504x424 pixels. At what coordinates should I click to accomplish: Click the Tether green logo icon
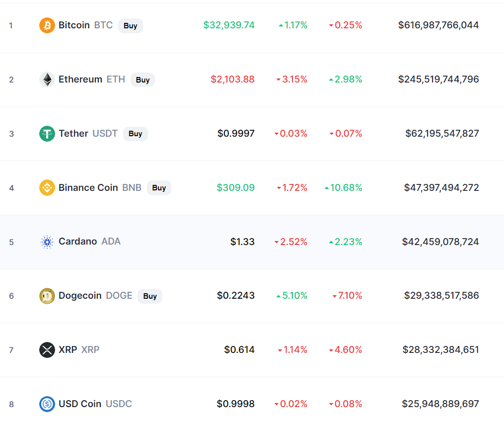click(47, 134)
